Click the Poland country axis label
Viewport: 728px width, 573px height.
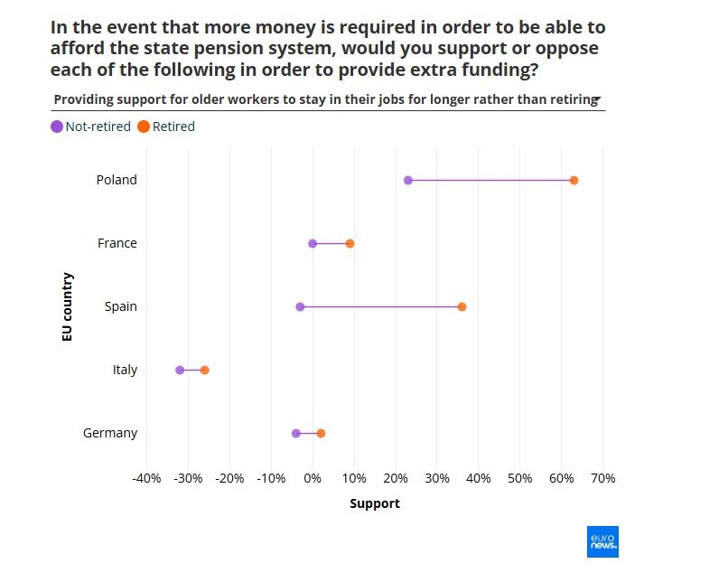117,180
